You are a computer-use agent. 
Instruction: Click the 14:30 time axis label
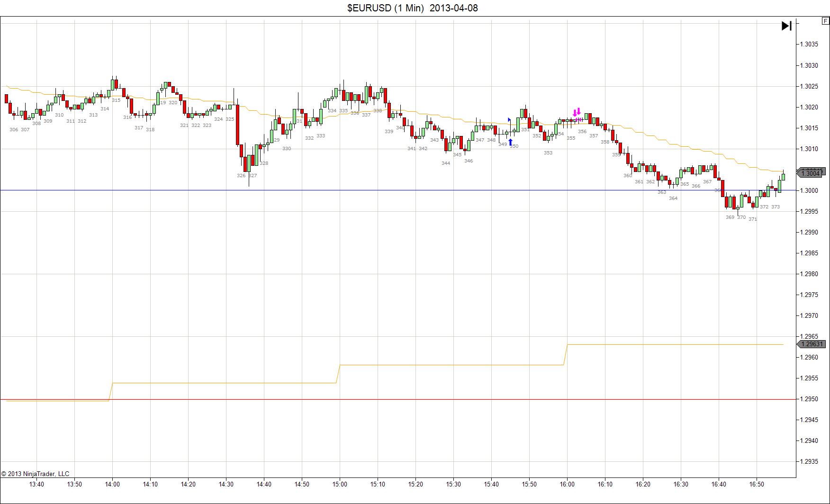tap(226, 484)
